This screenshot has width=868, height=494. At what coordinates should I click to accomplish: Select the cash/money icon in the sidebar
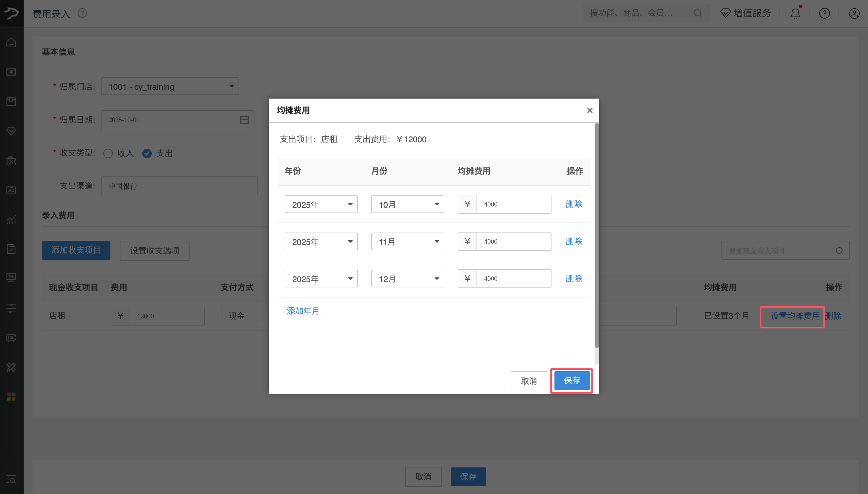point(11,72)
